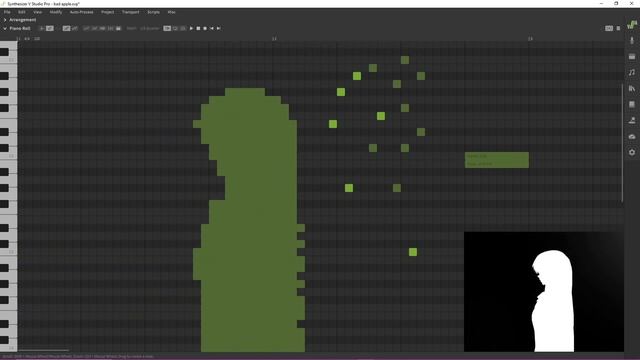Open the Dictionary panel icon
The height and width of the screenshot is (360, 640).
(x=632, y=104)
